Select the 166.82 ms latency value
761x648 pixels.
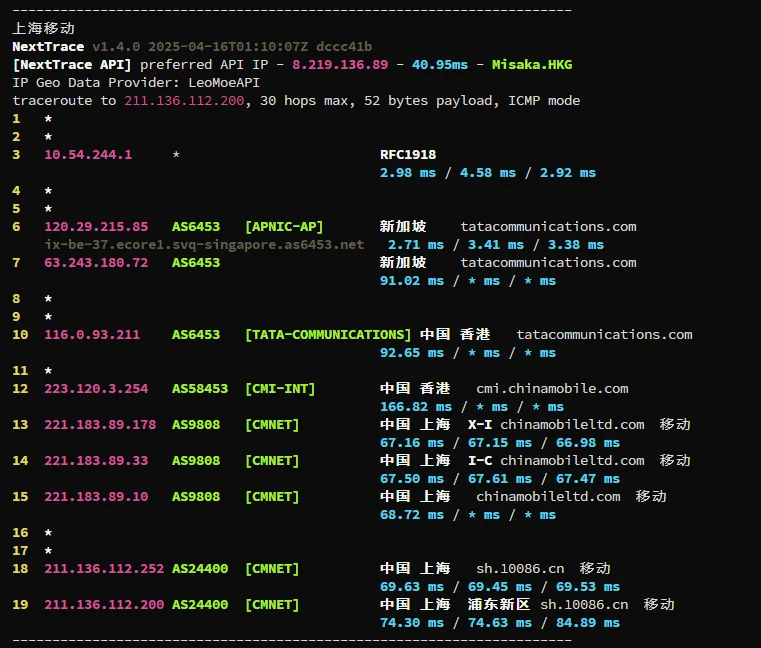tap(416, 407)
